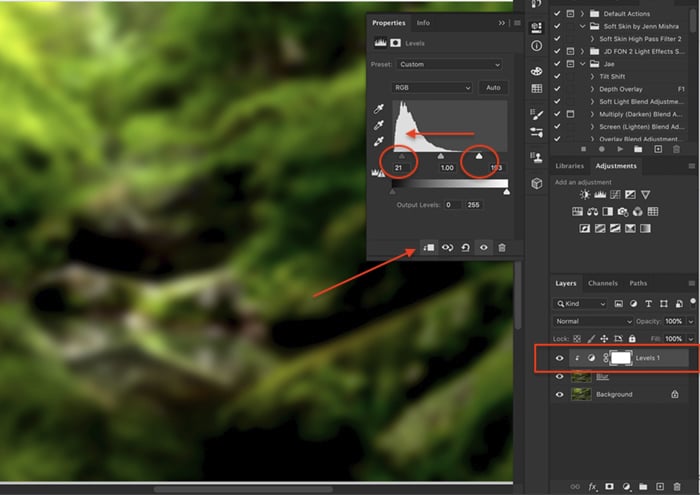Uncheck the Default Actions set
Viewport: 700px width, 495px height.
coord(557,13)
